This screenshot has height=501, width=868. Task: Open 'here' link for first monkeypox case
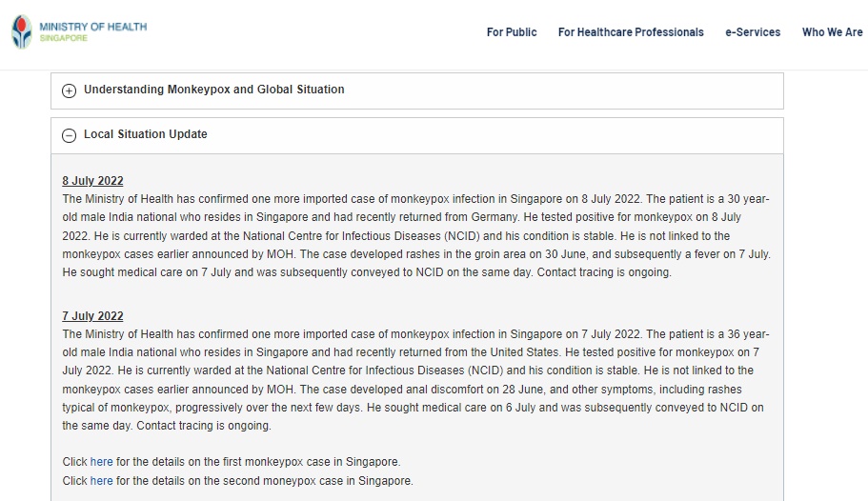pos(101,462)
